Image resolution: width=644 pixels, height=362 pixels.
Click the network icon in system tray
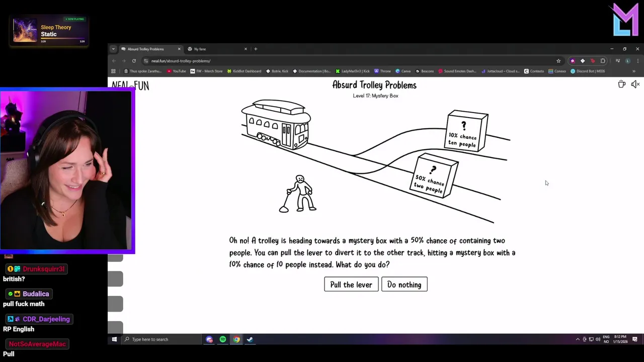pos(591,339)
